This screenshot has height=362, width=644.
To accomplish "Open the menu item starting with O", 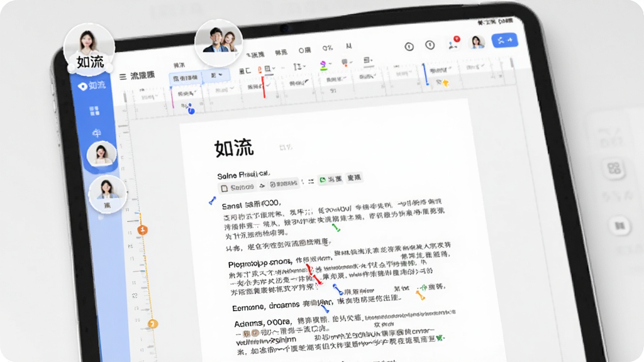I will coord(305,50).
